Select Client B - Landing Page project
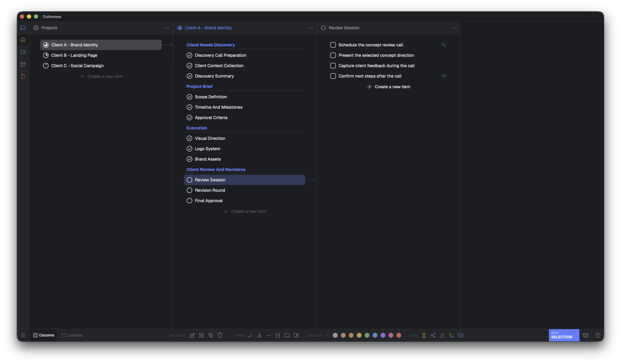 pyautogui.click(x=101, y=55)
